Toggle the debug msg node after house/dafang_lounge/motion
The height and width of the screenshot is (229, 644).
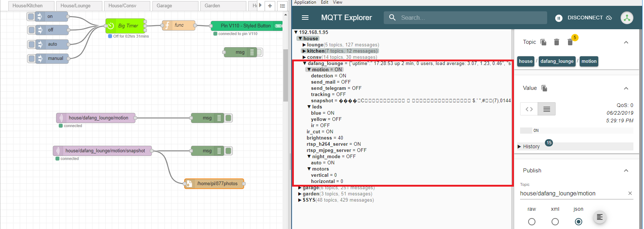[x=228, y=118]
